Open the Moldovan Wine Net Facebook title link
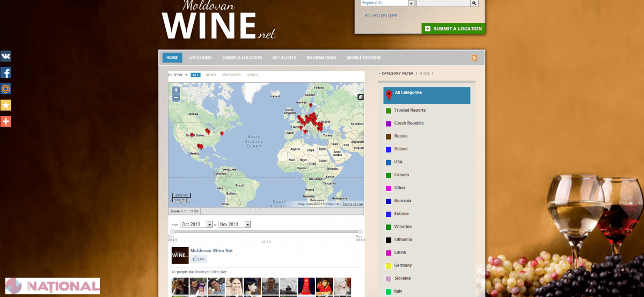The image size is (644, 297). point(211,250)
